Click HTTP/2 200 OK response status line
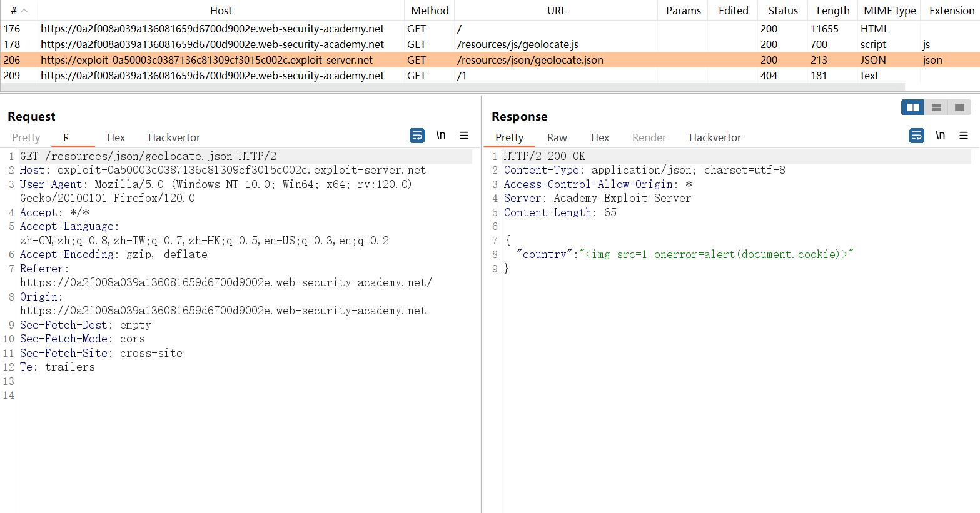Image resolution: width=980 pixels, height=513 pixels. [x=545, y=156]
